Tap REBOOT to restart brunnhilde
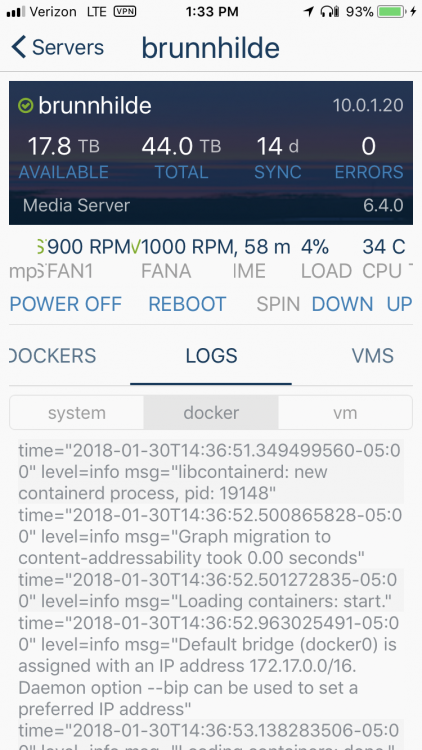 coord(187,304)
